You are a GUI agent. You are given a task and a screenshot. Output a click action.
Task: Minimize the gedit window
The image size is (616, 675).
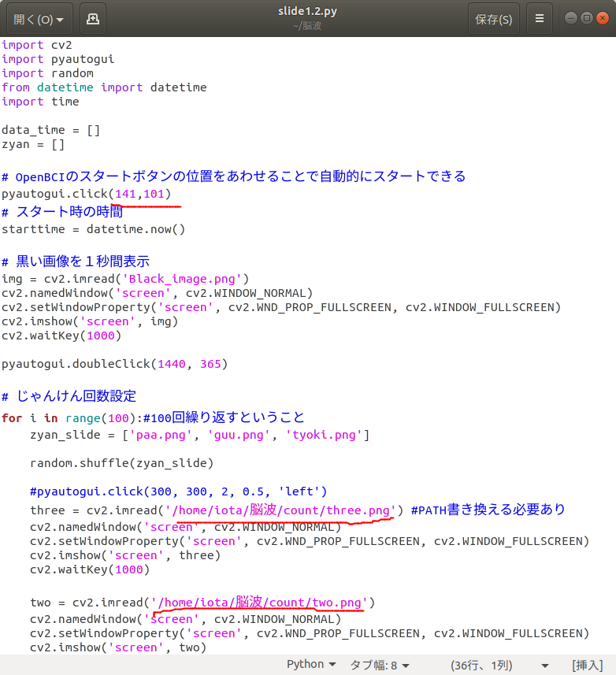click(570, 18)
